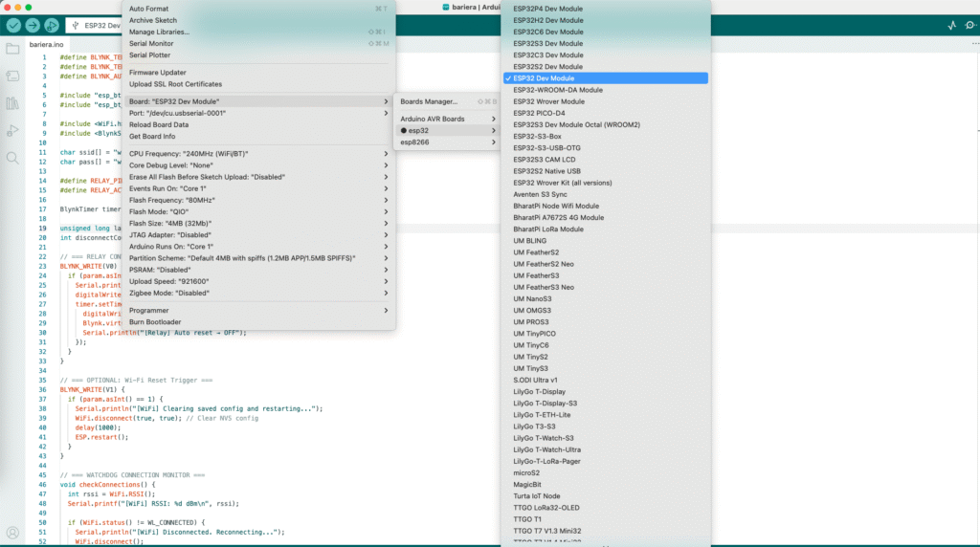Expand JTAG Adapter Disabled submenu
The width and height of the screenshot is (980, 547).
[258, 235]
